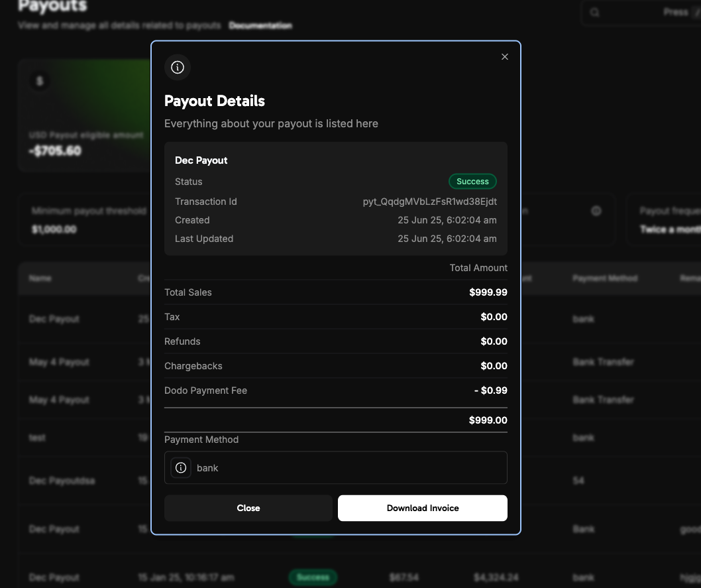This screenshot has width=701, height=588.
Task: Select the Dec Payout row in the table
Action: click(x=54, y=319)
